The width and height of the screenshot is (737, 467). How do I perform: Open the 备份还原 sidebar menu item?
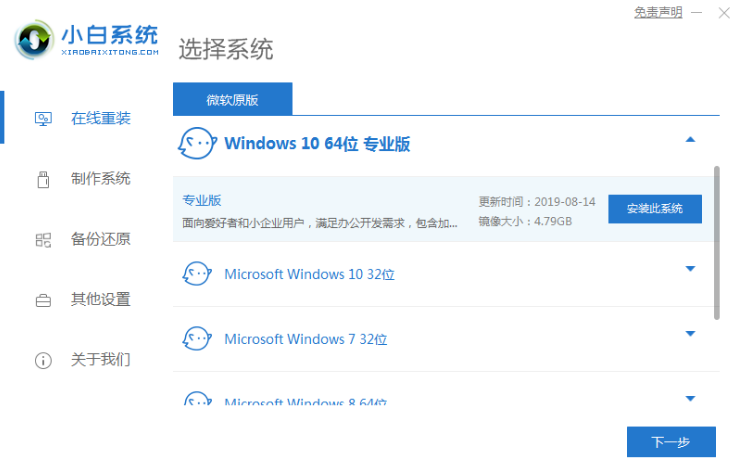[x=100, y=240]
